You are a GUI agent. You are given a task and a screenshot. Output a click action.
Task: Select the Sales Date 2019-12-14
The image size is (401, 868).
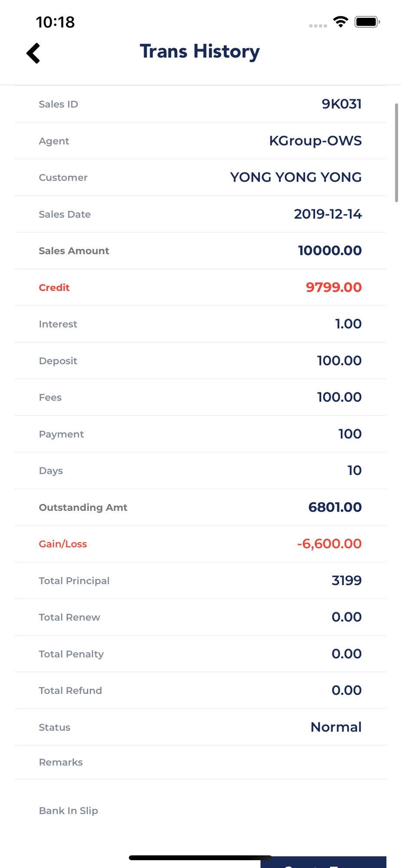point(328,214)
